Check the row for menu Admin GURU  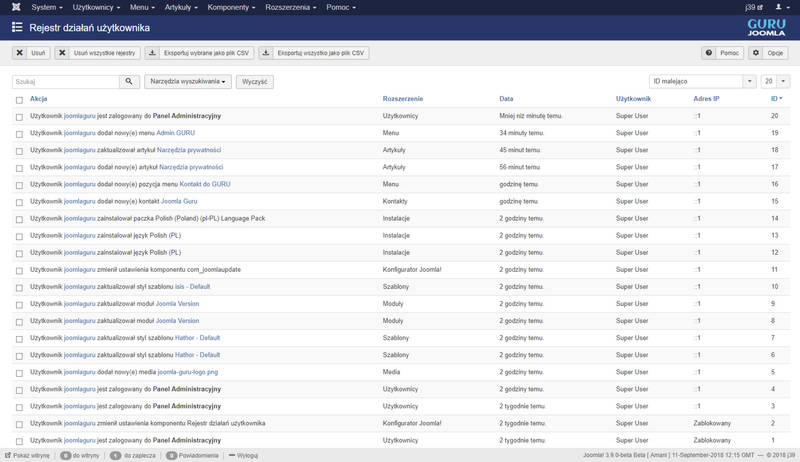tap(19, 134)
